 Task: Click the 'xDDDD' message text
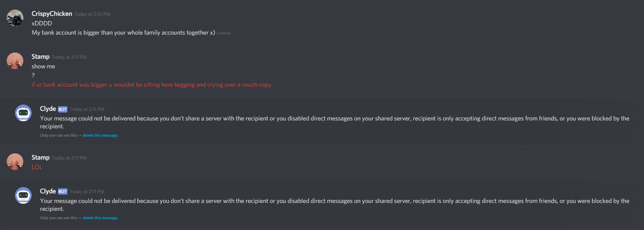point(42,23)
